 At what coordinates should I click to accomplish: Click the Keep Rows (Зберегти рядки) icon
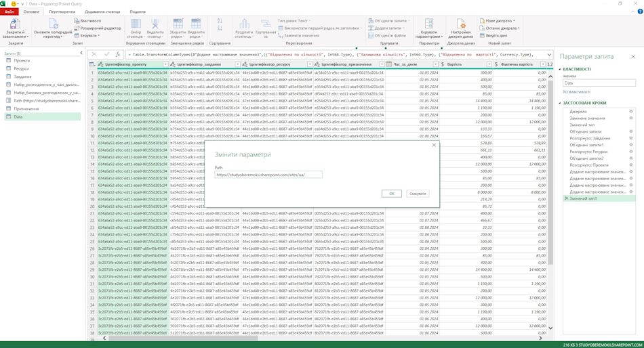178,24
